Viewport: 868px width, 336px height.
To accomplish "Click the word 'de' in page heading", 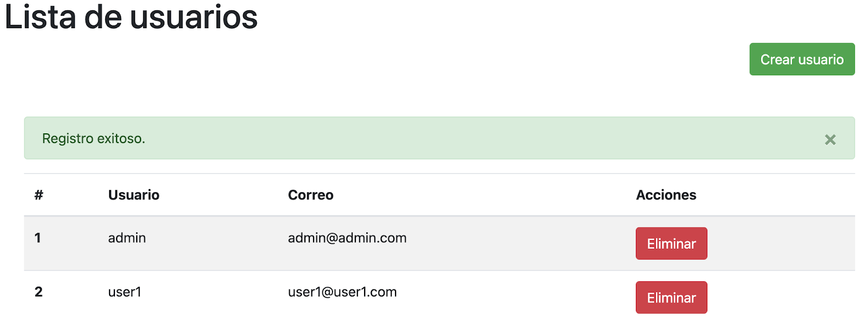I will [x=103, y=17].
